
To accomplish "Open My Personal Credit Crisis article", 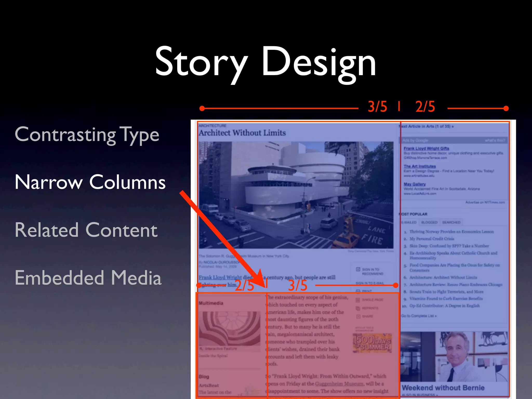I will (x=432, y=239).
